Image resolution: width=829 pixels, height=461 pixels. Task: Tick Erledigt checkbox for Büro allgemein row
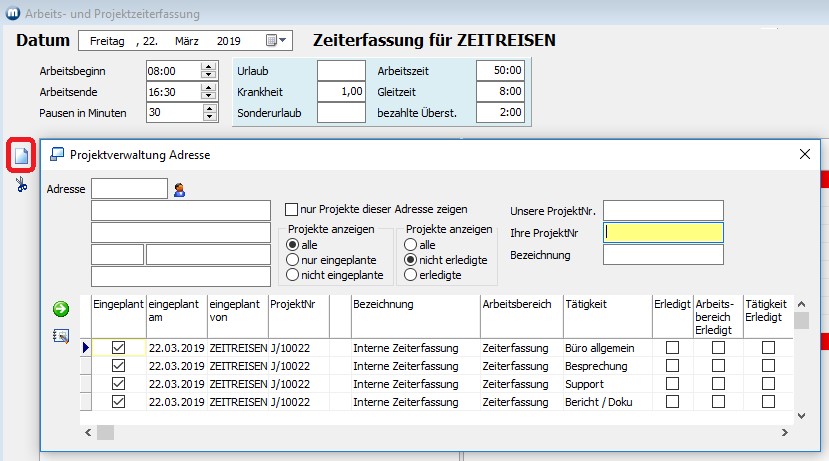tap(672, 347)
